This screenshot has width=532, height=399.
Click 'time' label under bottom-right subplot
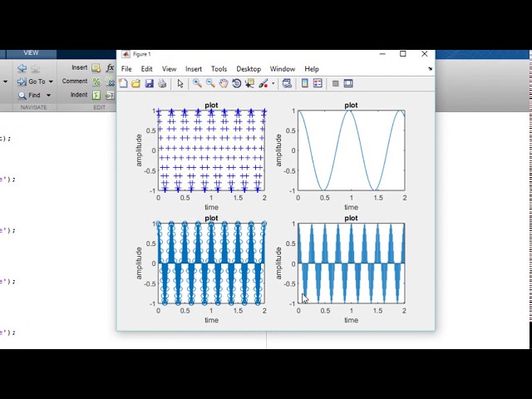click(351, 320)
